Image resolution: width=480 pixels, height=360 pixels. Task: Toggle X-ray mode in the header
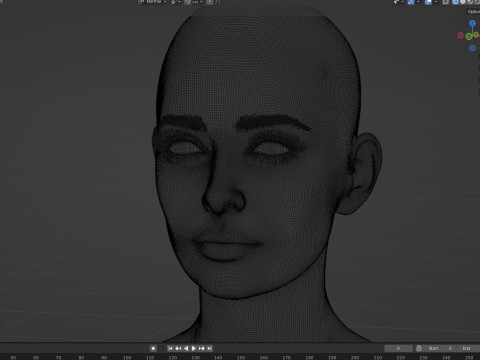[446, 2]
